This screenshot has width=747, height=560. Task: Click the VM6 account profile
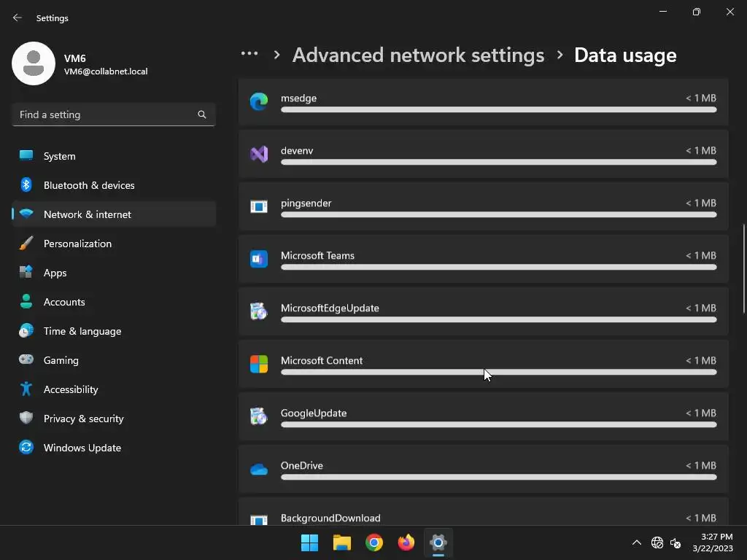pyautogui.click(x=80, y=64)
